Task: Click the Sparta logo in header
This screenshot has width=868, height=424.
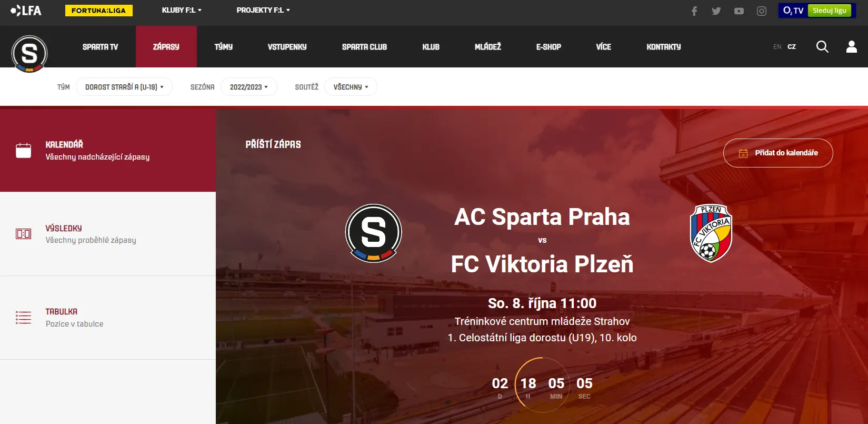Action: (x=29, y=54)
